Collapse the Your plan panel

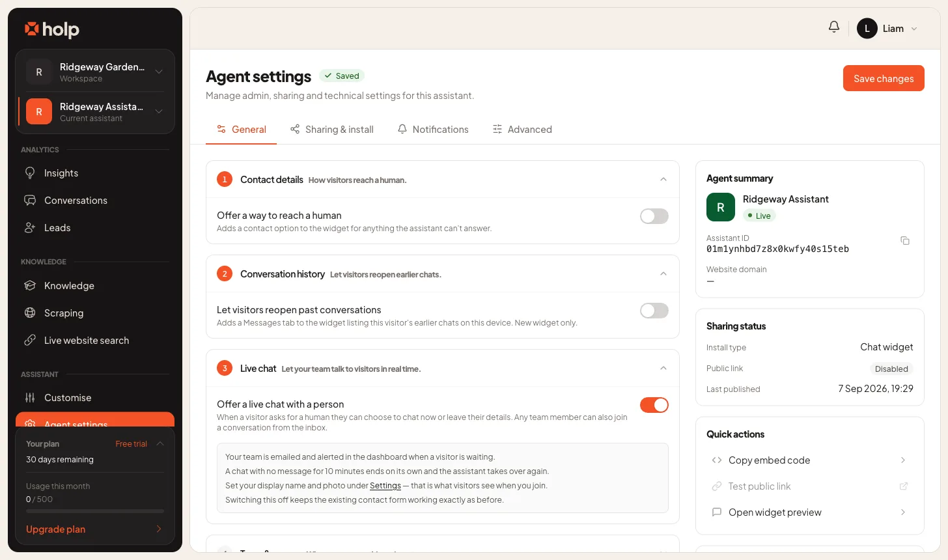click(160, 443)
